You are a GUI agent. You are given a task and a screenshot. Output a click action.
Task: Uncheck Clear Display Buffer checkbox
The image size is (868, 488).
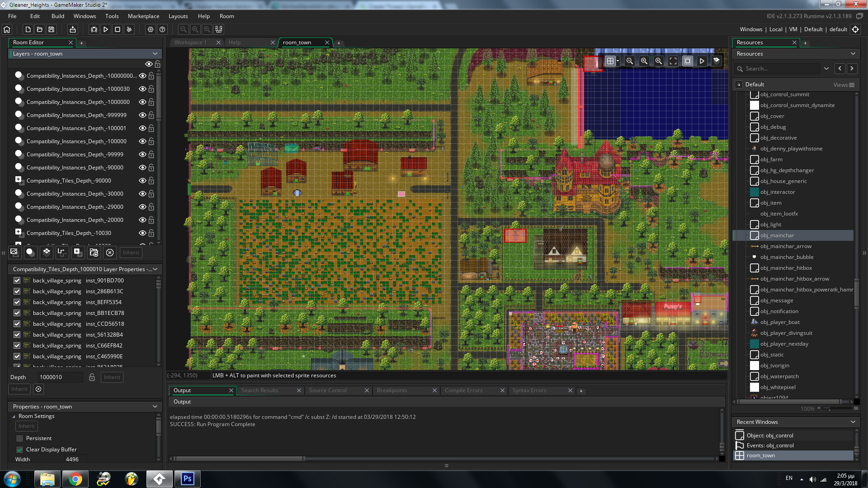tap(19, 450)
